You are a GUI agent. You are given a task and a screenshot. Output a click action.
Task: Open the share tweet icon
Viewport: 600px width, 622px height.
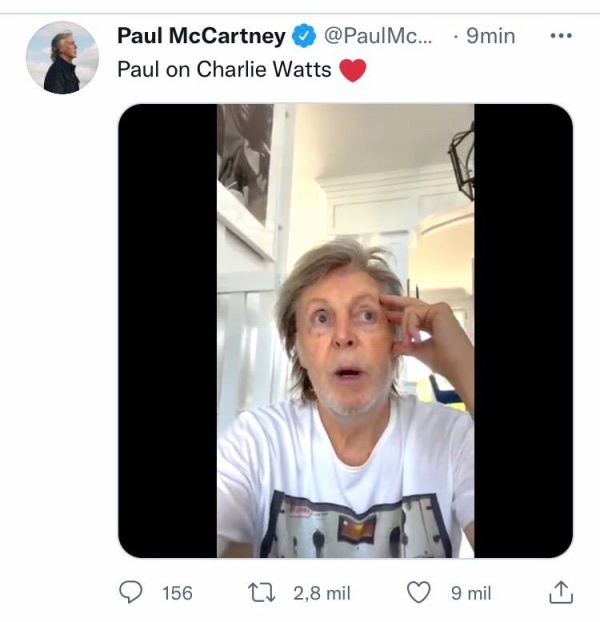561,592
